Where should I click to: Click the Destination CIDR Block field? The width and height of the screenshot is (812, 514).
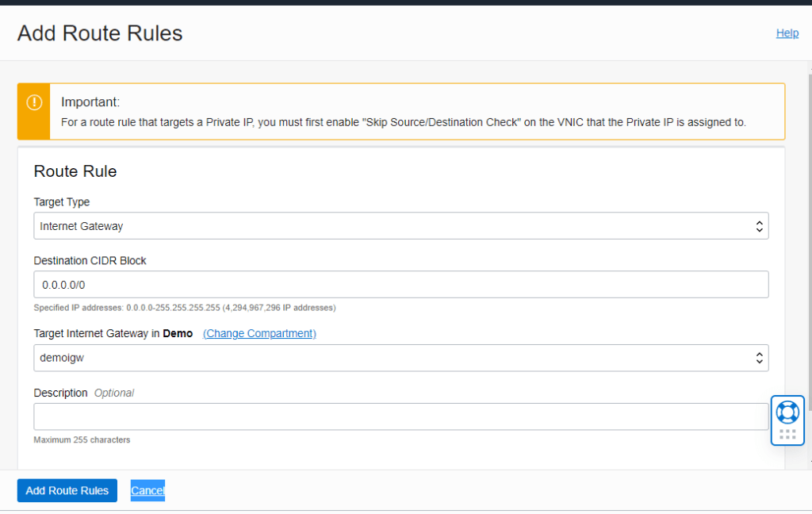click(400, 284)
